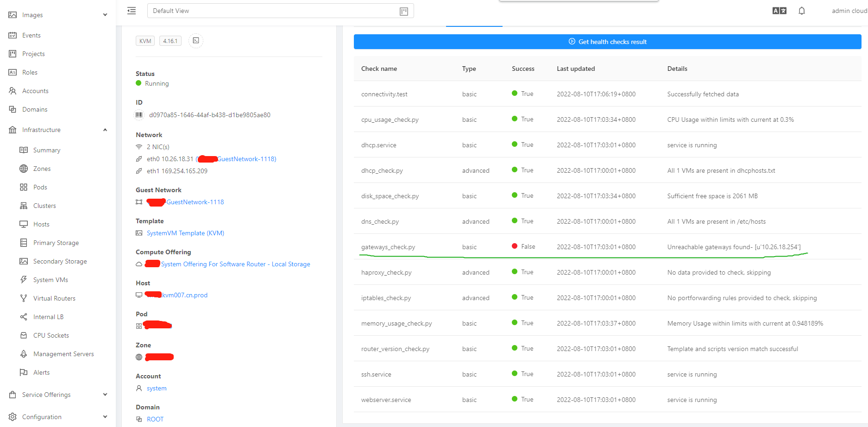Expand the Service Offerings chevron

[105, 395]
